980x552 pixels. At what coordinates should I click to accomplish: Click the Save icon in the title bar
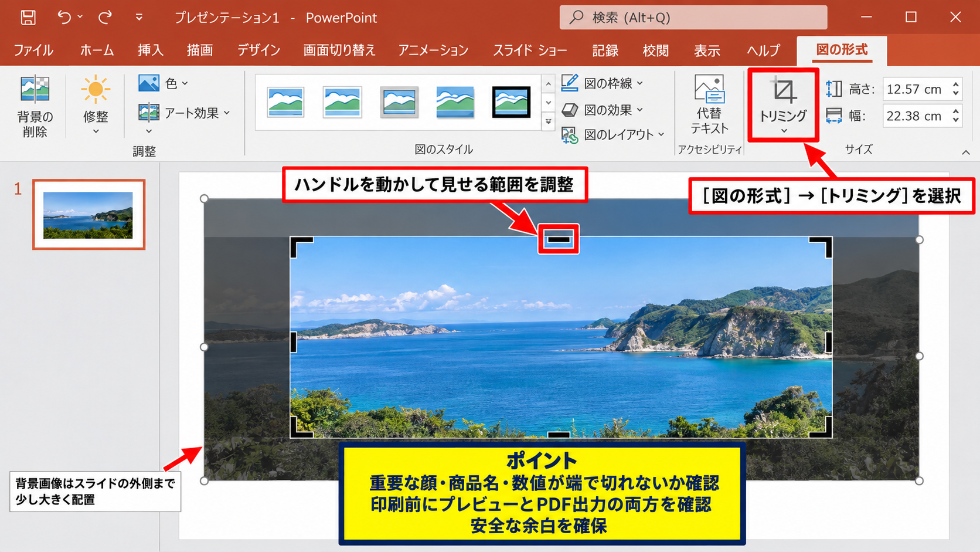point(28,18)
